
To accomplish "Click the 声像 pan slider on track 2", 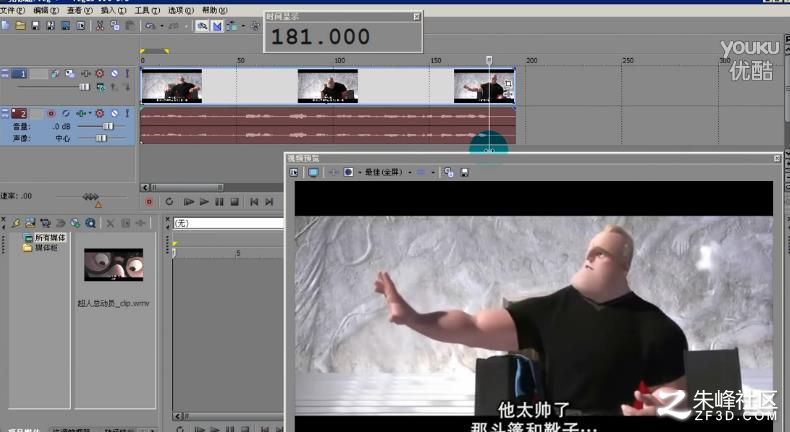I will [100, 138].
